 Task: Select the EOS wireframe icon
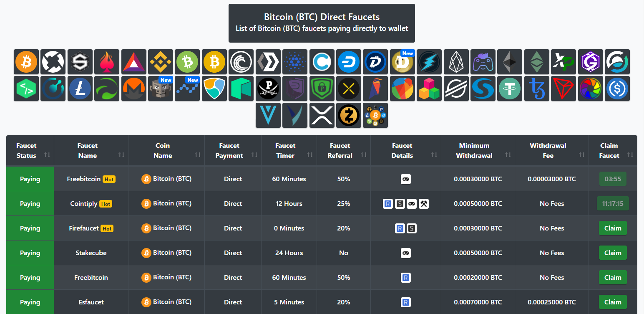(x=456, y=62)
